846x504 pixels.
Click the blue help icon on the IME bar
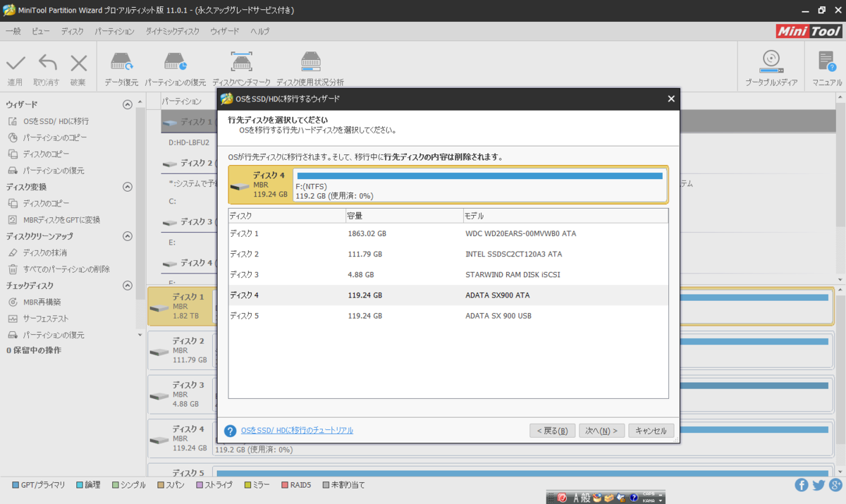point(633,498)
